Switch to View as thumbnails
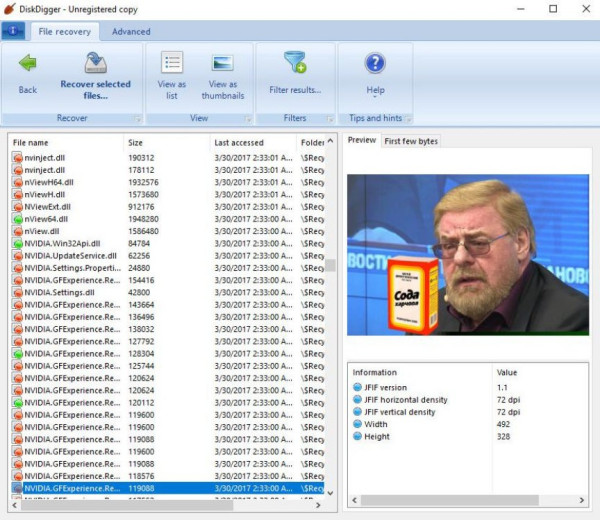 [x=222, y=64]
